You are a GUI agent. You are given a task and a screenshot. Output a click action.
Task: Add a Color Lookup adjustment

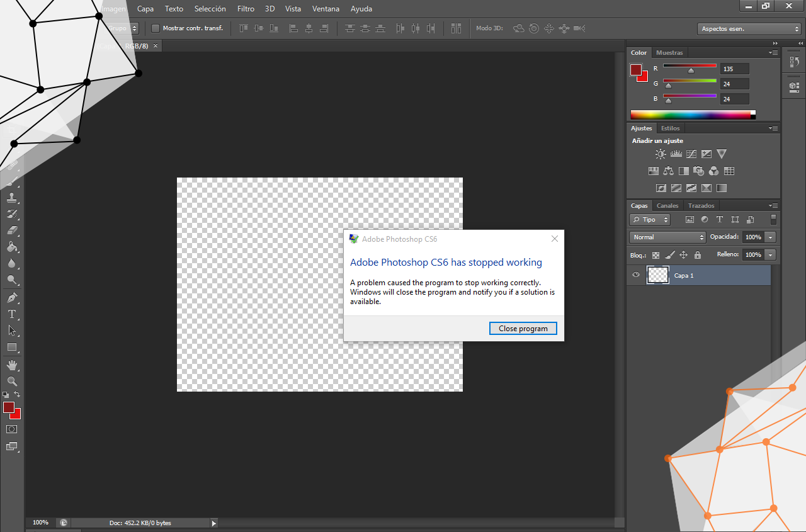(729, 171)
